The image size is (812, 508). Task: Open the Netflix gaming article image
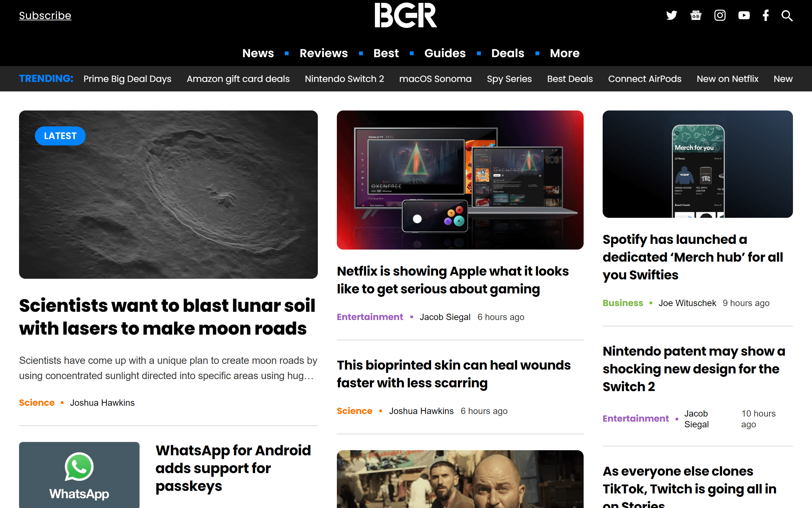tap(460, 180)
